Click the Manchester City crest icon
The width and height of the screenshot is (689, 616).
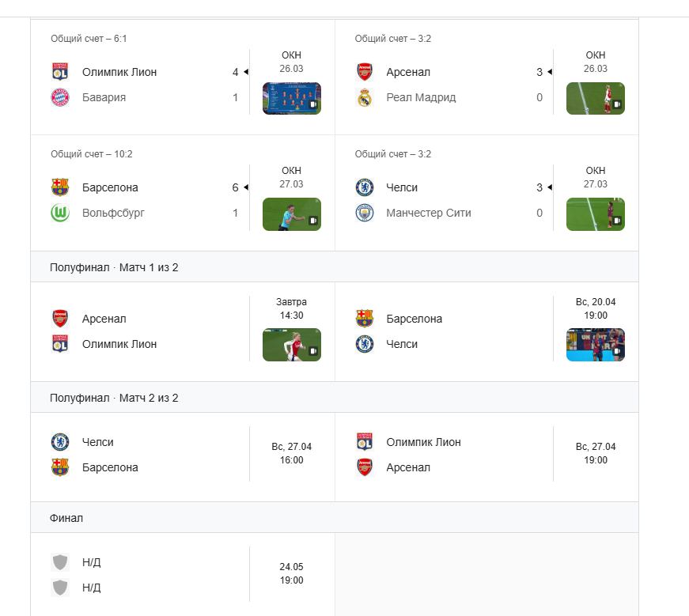(364, 213)
